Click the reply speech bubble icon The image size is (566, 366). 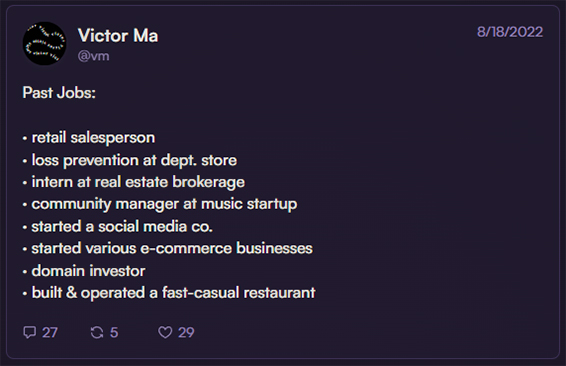click(x=29, y=332)
